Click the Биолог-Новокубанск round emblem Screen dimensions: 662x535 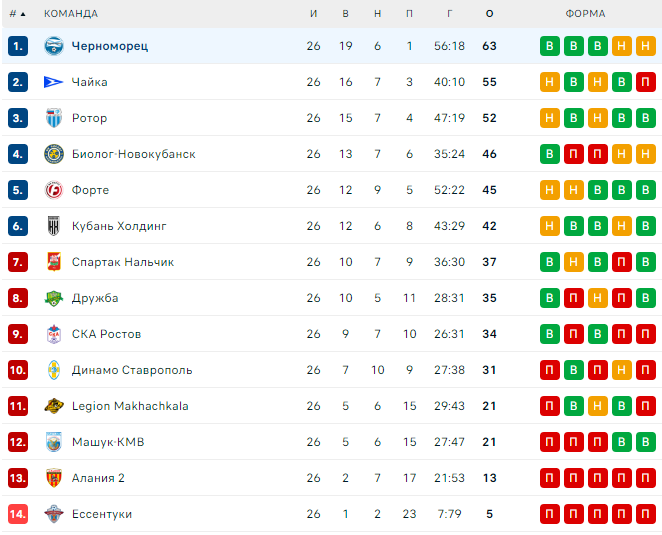[54, 154]
